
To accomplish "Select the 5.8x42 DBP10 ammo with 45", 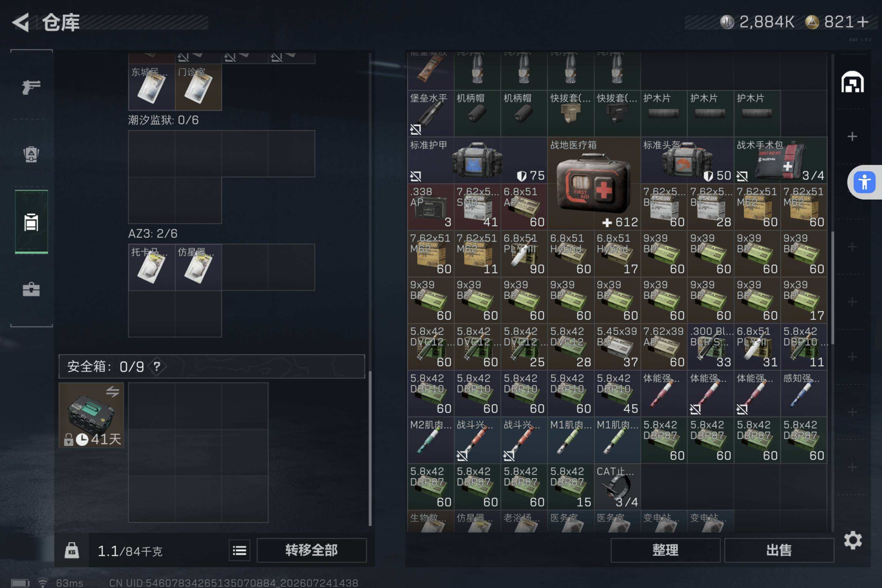I will pos(617,393).
